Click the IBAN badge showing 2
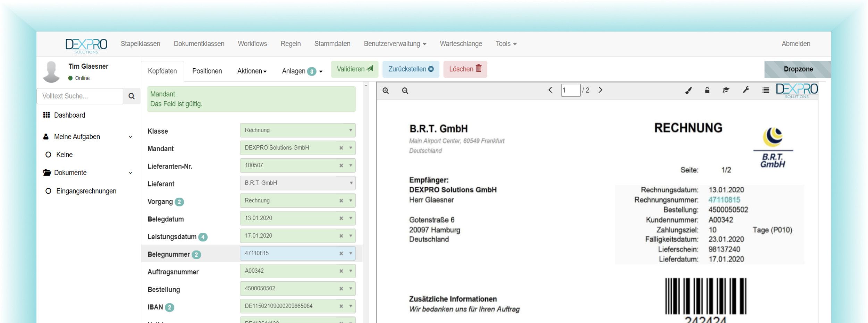Viewport: 868px width, 323px height. point(169,307)
